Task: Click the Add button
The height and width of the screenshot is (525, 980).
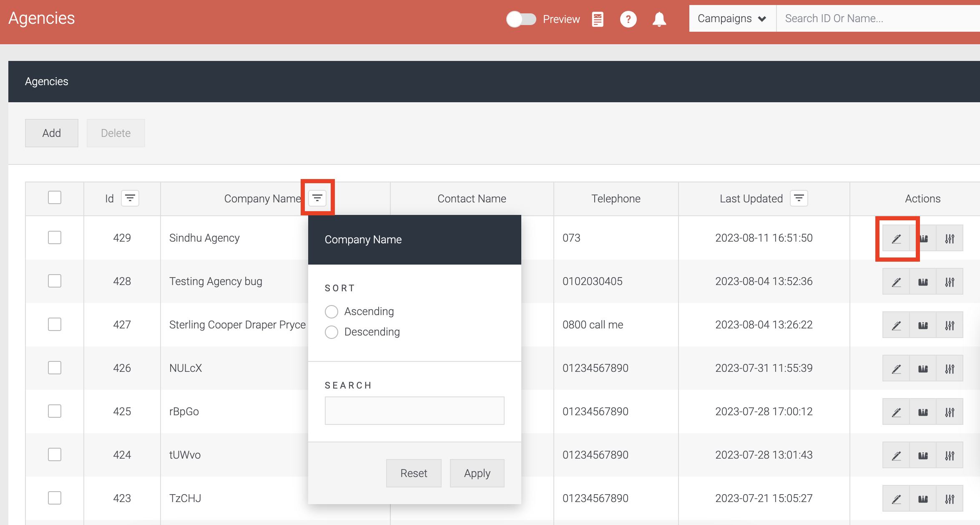Action: click(52, 133)
